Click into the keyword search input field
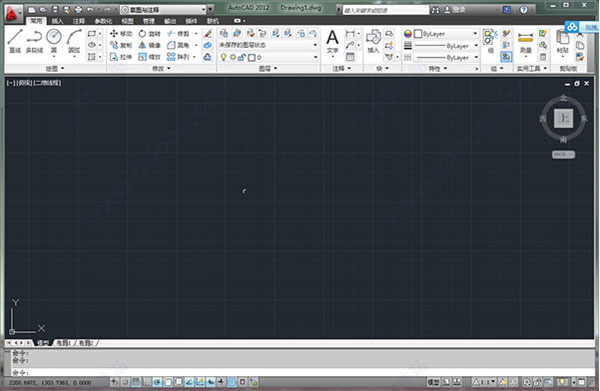The width and height of the screenshot is (600, 391). pos(386,10)
